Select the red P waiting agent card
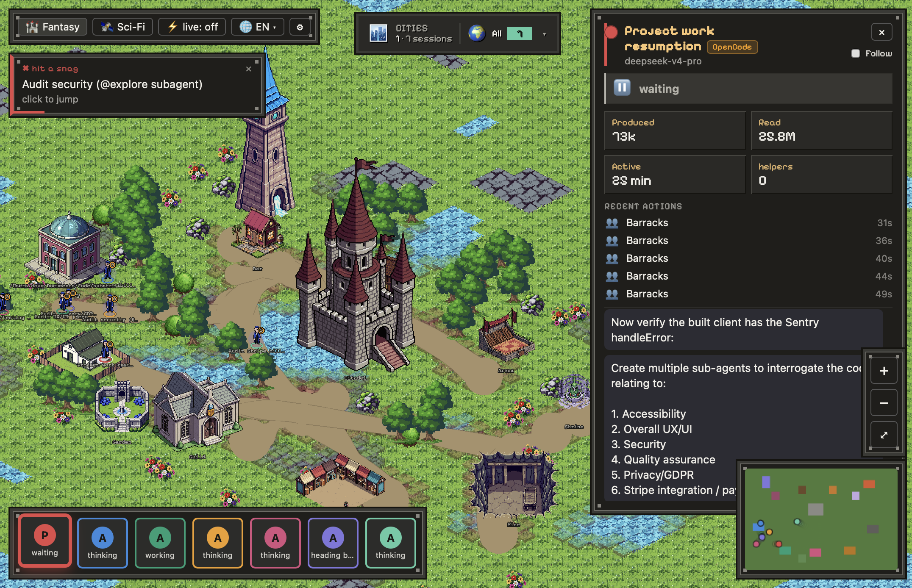Screen dimensions: 912x588 point(44,541)
